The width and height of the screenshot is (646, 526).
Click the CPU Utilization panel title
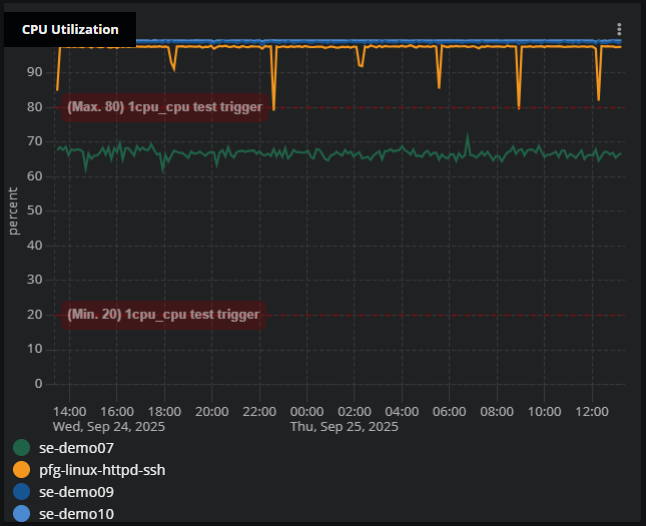coord(70,30)
